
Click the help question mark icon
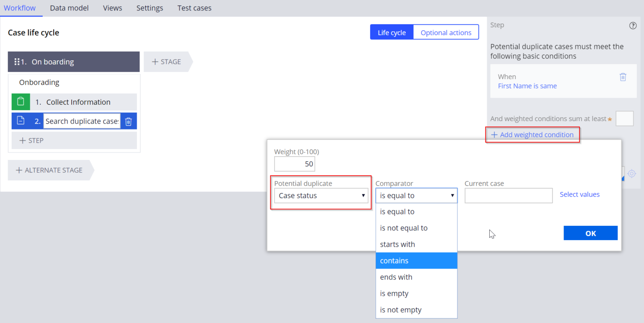click(633, 26)
